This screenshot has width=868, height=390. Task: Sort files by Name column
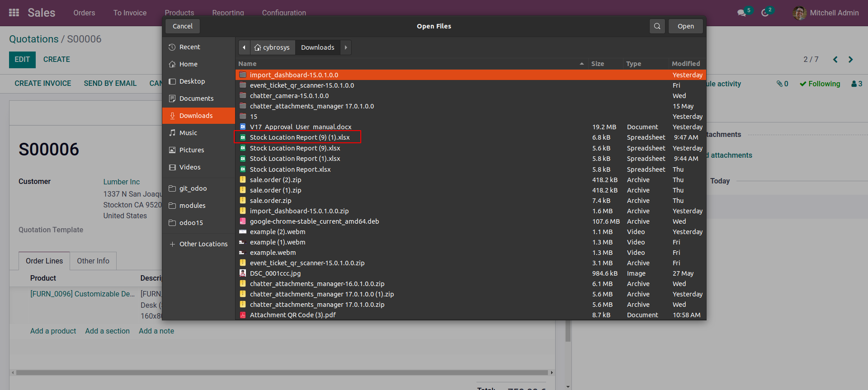411,64
